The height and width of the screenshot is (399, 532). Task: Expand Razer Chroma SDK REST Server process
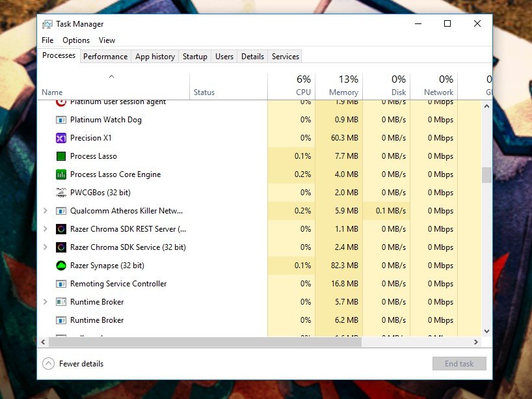click(x=45, y=229)
